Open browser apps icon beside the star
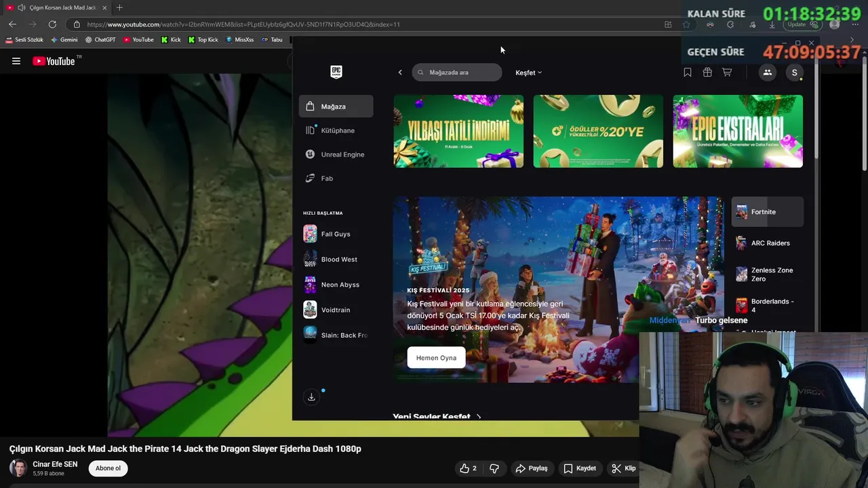The image size is (868, 488). [668, 24]
